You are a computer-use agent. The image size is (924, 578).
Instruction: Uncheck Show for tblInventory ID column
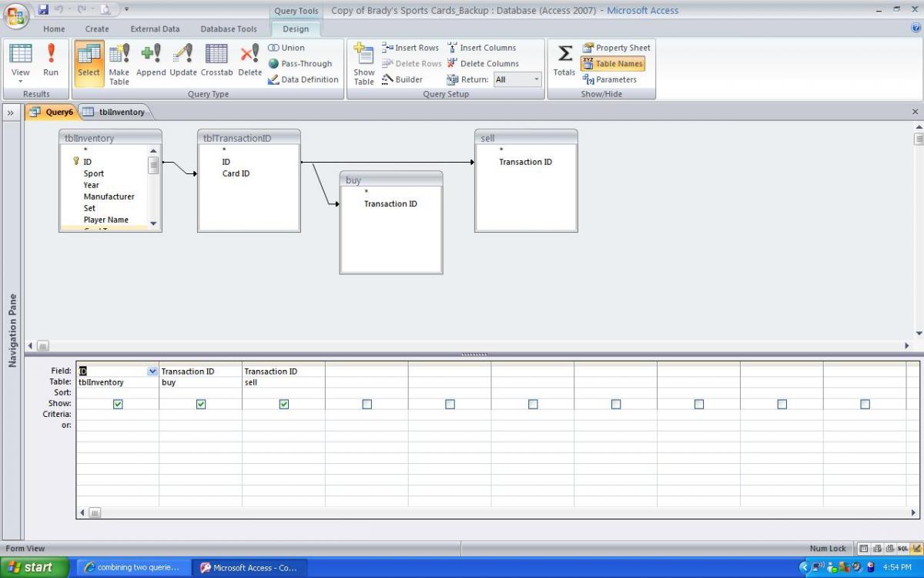coord(118,404)
